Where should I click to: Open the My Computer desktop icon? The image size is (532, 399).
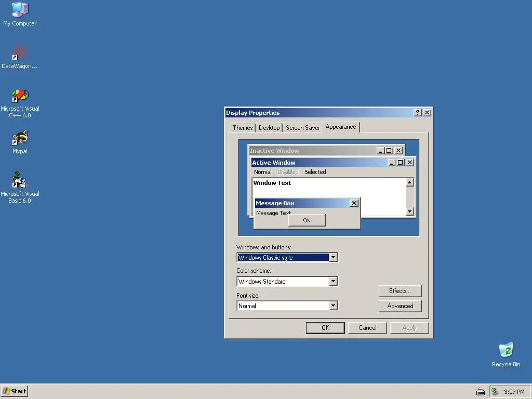(x=20, y=14)
